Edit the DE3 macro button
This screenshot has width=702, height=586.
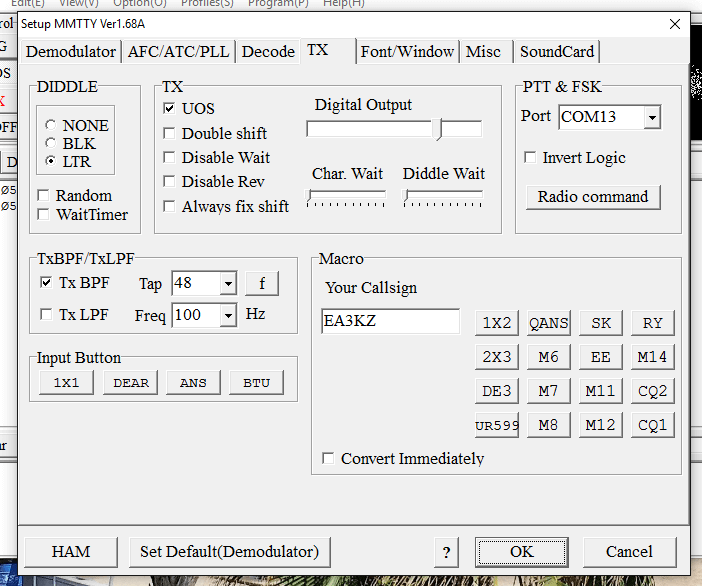[497, 391]
